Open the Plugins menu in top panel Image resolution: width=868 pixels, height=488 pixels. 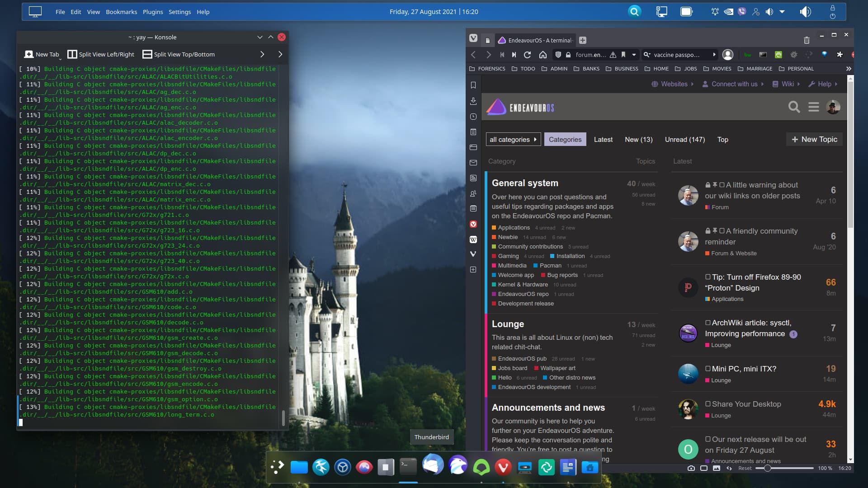(153, 12)
